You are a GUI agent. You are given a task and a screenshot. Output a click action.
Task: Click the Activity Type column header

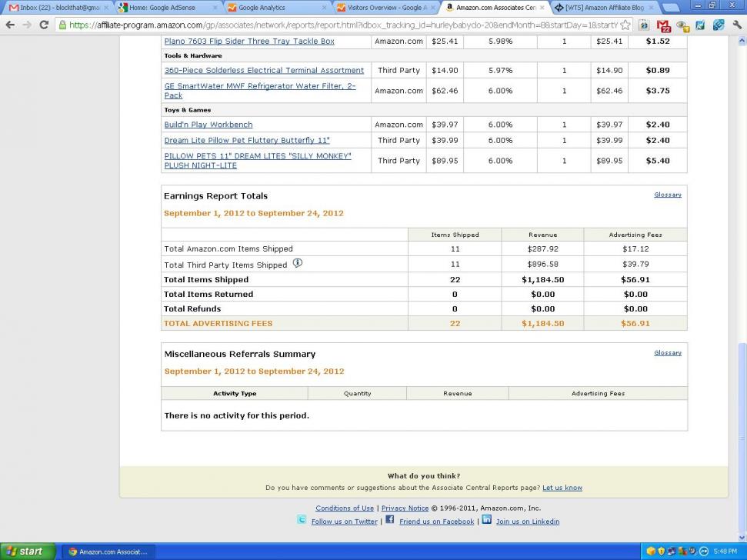click(x=235, y=393)
